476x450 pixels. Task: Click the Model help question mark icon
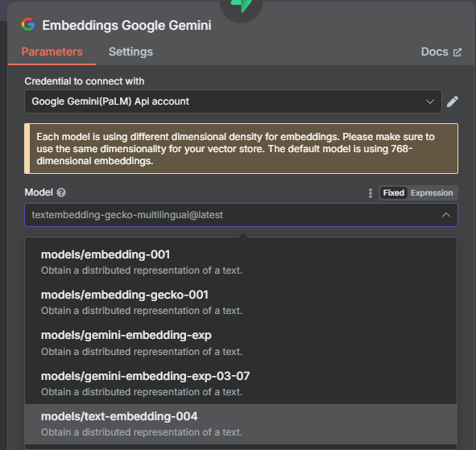coord(61,192)
